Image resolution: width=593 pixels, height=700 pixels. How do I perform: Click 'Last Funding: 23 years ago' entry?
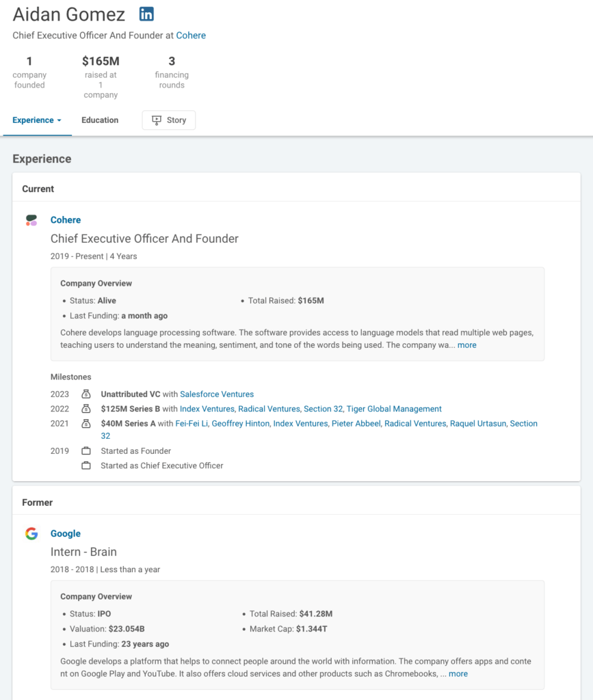(119, 644)
